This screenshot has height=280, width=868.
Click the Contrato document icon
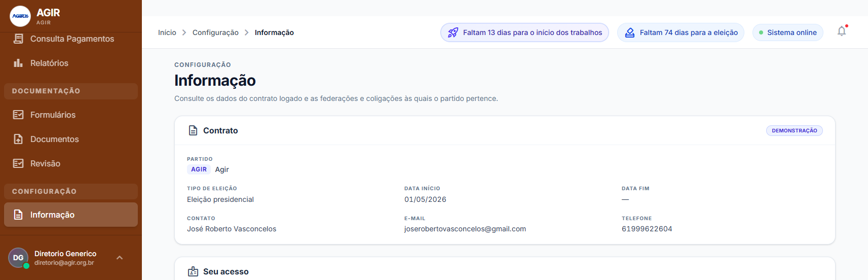(193, 130)
